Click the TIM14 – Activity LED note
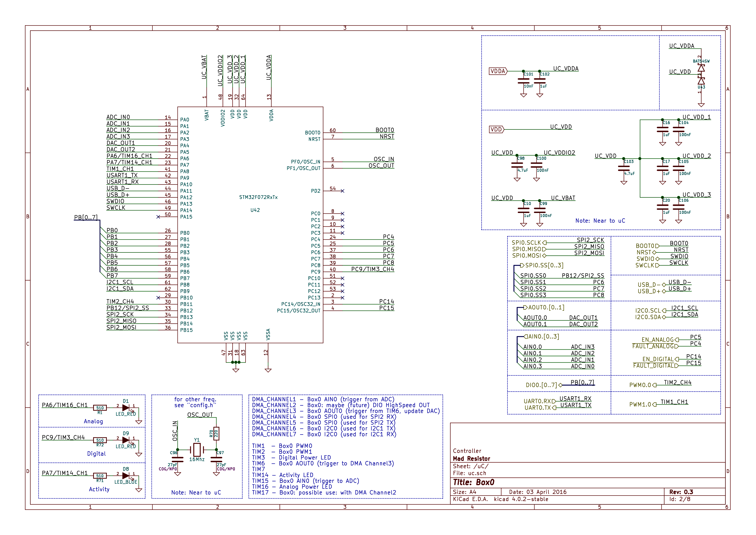This screenshot has width=756, height=535. [x=283, y=475]
